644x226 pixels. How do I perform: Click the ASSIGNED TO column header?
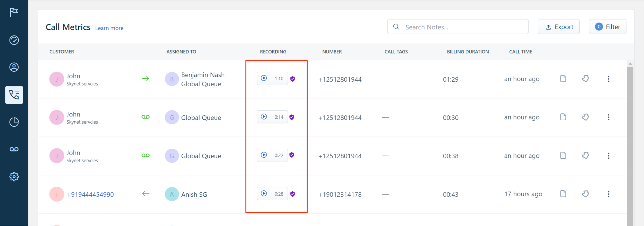[x=181, y=52]
